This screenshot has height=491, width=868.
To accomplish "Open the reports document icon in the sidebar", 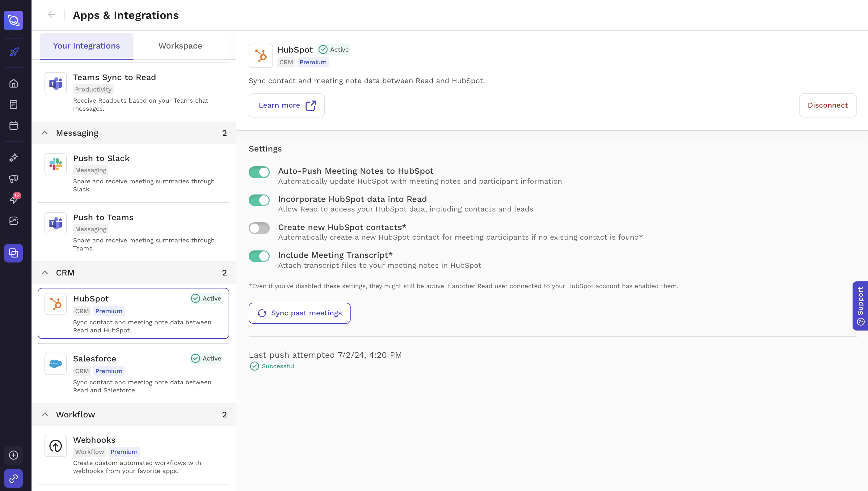I will point(14,105).
